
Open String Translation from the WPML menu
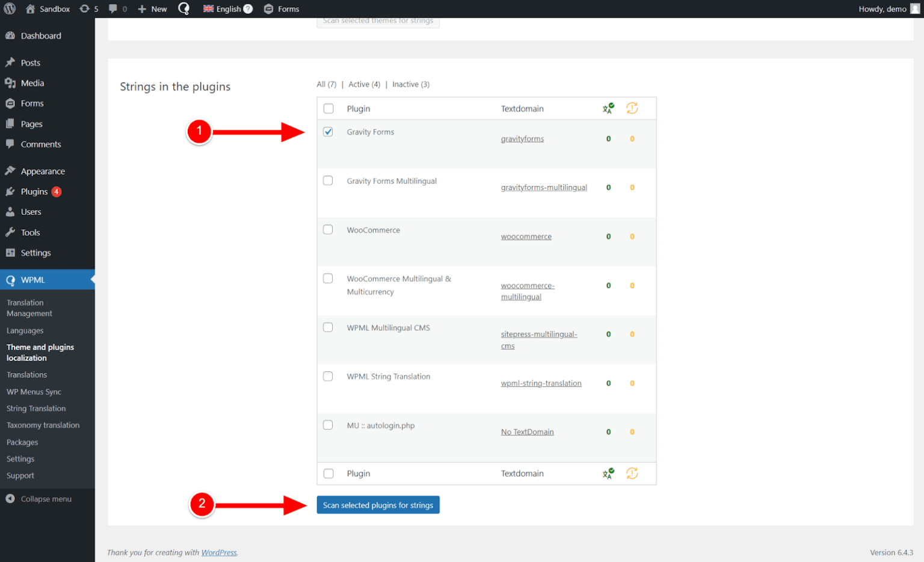pos(35,408)
